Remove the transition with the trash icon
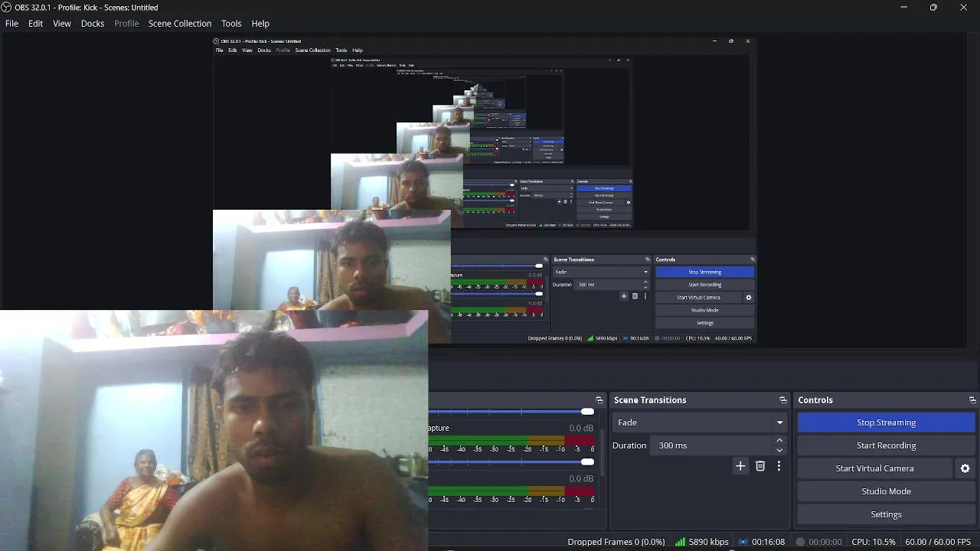 760,466
